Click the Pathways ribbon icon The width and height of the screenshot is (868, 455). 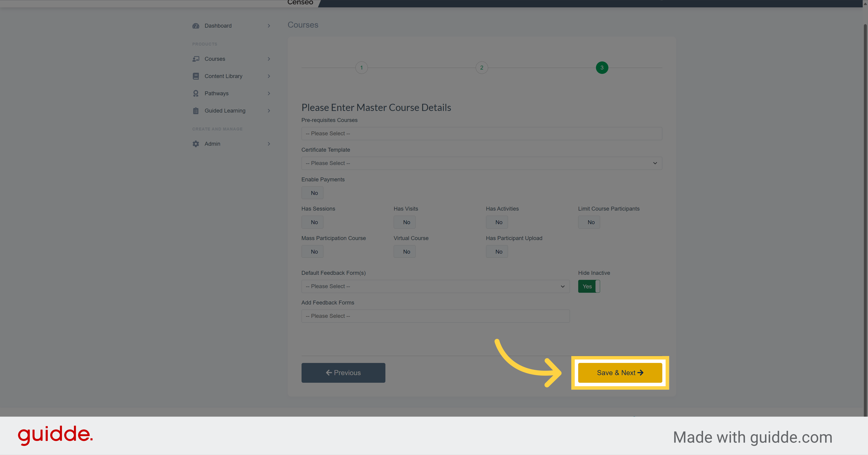(x=196, y=94)
